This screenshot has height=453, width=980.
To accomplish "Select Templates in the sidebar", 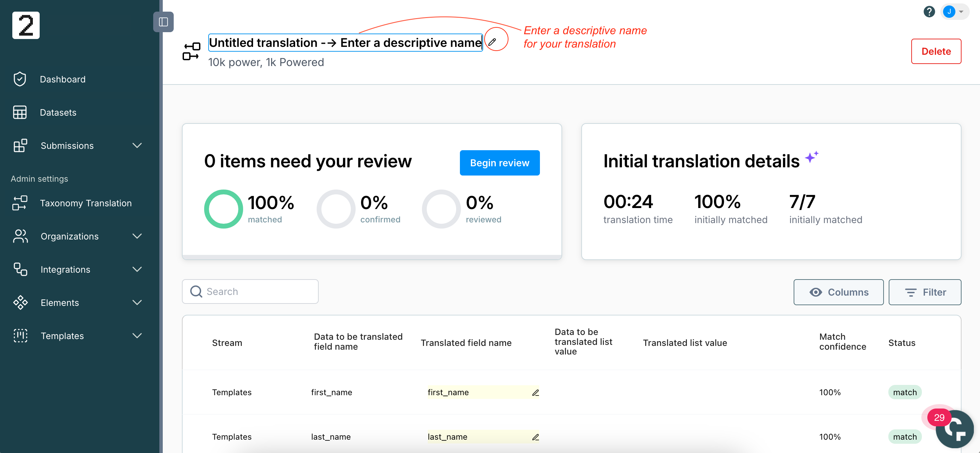I will click(62, 335).
